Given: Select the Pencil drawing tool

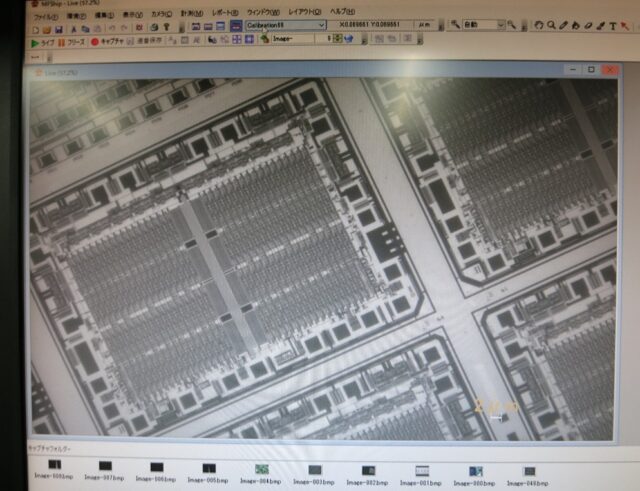Looking at the screenshot, I should click(x=563, y=25).
